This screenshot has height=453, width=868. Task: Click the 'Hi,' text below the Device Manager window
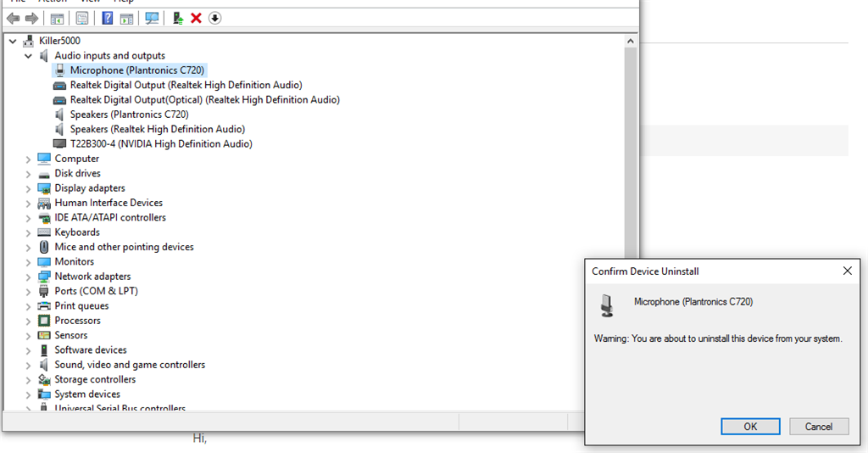click(x=200, y=439)
